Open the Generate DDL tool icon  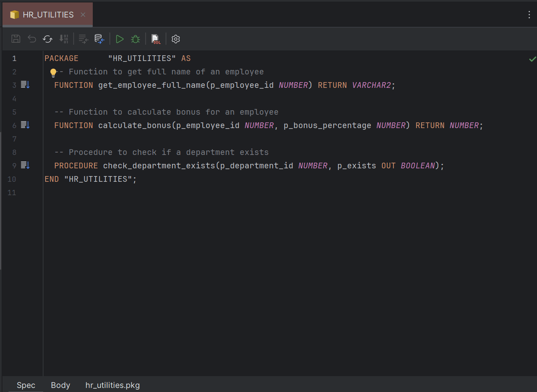click(155, 39)
